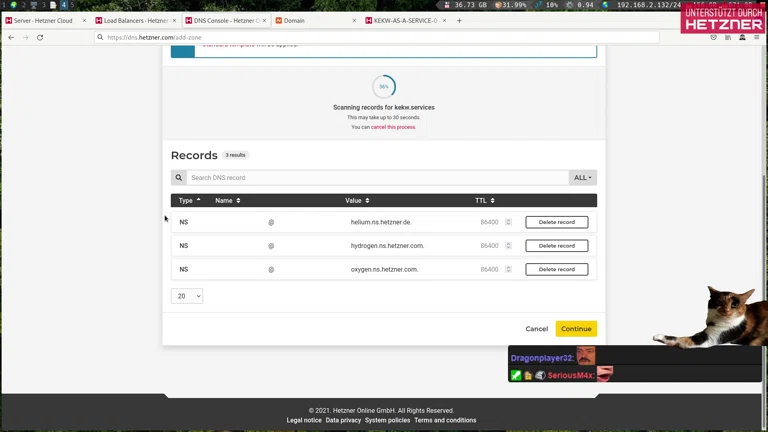Switch to the KEKW-AS-A-SERVICE tab

click(405, 21)
